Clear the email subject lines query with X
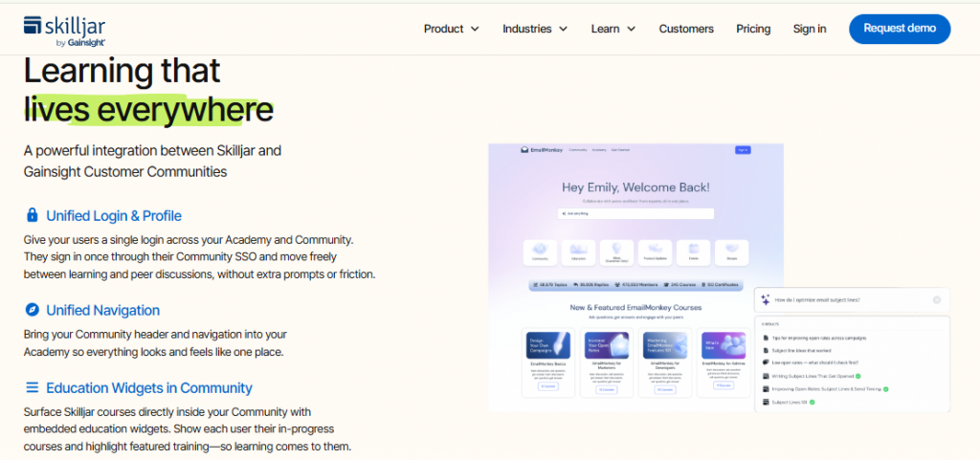 (x=936, y=299)
